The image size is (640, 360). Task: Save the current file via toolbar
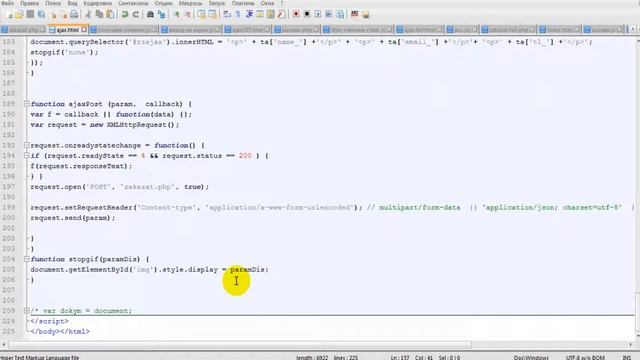(30, 15)
